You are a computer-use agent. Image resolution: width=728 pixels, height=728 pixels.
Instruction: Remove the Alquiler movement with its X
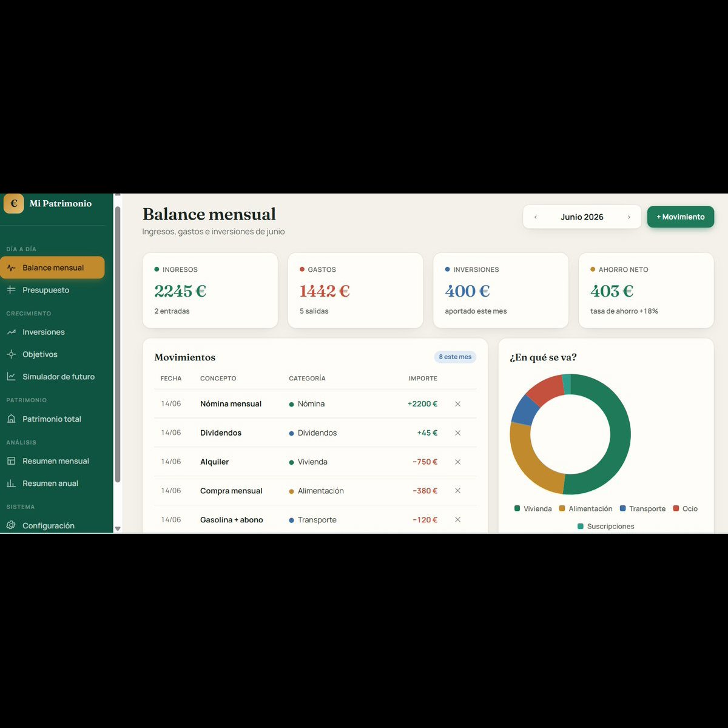458,462
